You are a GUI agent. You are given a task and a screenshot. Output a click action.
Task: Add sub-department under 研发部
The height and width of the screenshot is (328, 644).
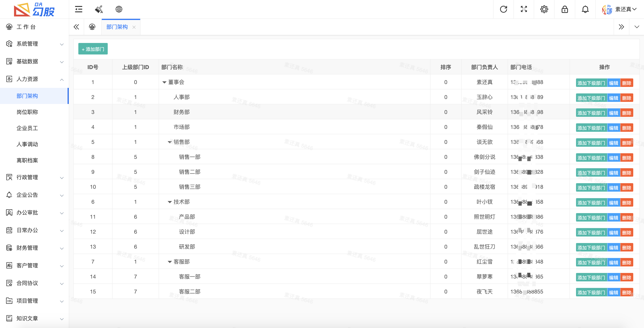(591, 248)
